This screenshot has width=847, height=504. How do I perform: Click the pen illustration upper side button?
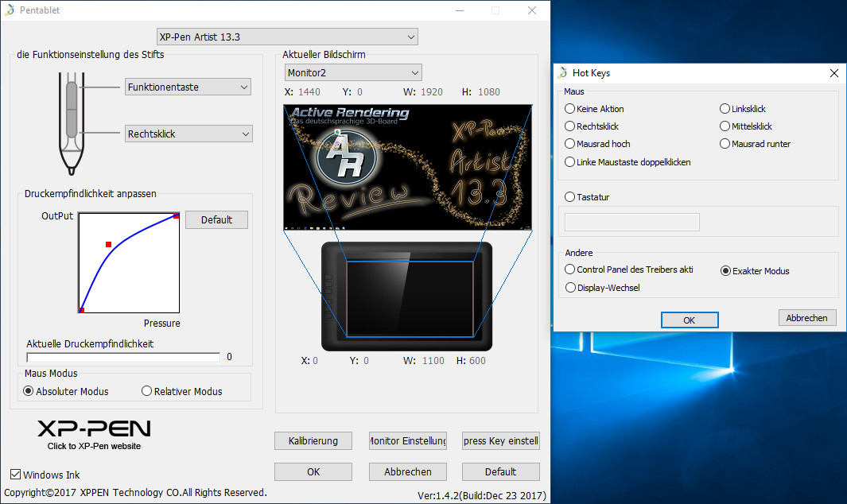pyautogui.click(x=72, y=95)
